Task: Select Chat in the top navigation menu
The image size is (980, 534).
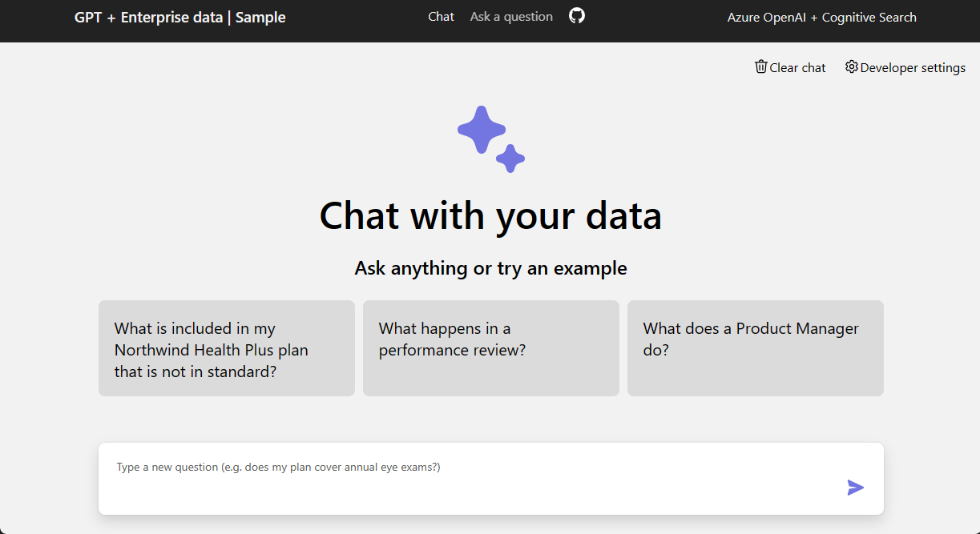Action: [x=441, y=15]
